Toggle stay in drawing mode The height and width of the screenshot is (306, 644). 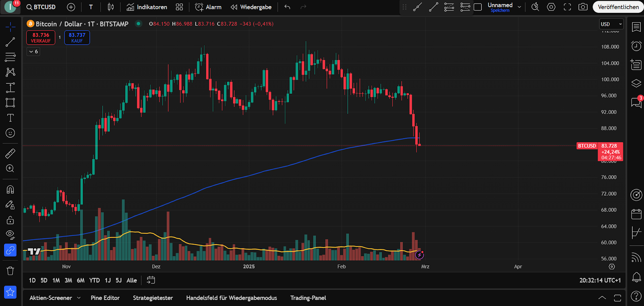pos(10,205)
